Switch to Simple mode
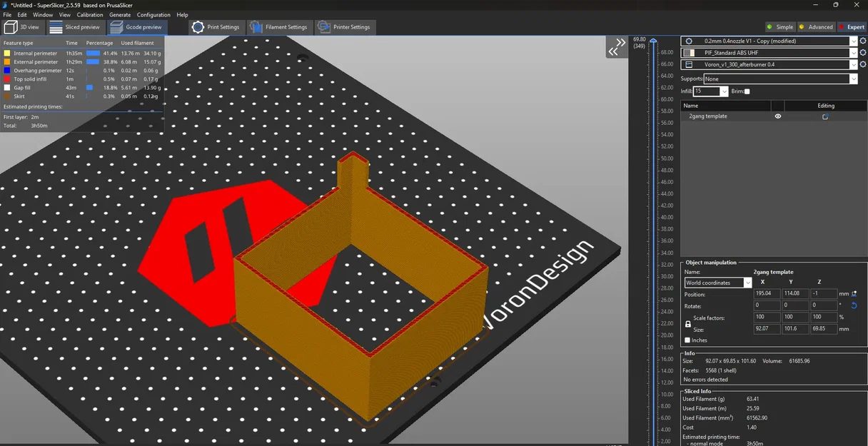The width and height of the screenshot is (868, 446). tap(780, 27)
